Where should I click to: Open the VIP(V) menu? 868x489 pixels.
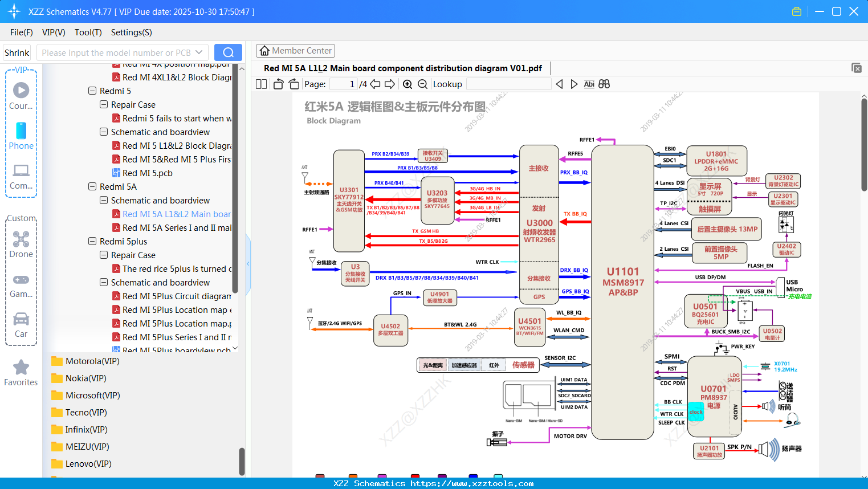pos(53,32)
